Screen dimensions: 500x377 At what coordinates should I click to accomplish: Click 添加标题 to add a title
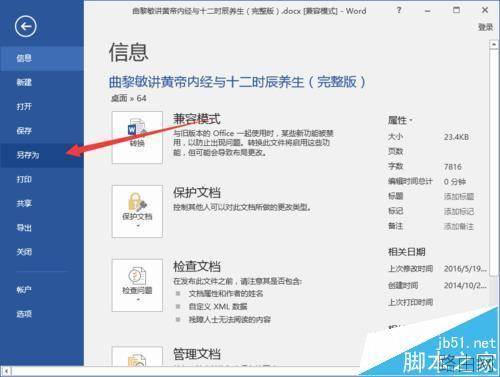459,197
